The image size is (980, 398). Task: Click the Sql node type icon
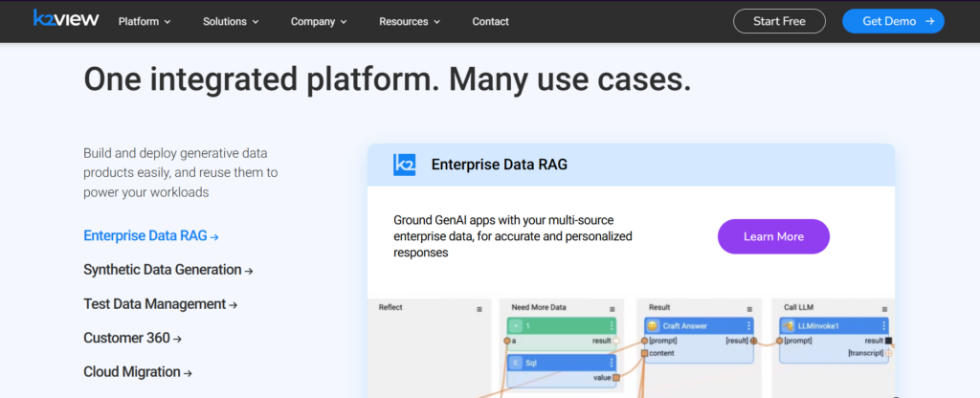(516, 363)
